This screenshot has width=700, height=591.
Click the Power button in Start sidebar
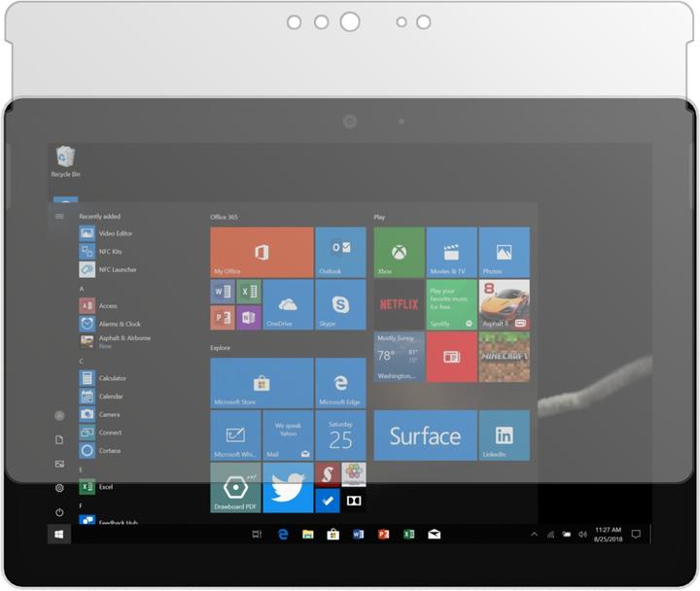[59, 512]
